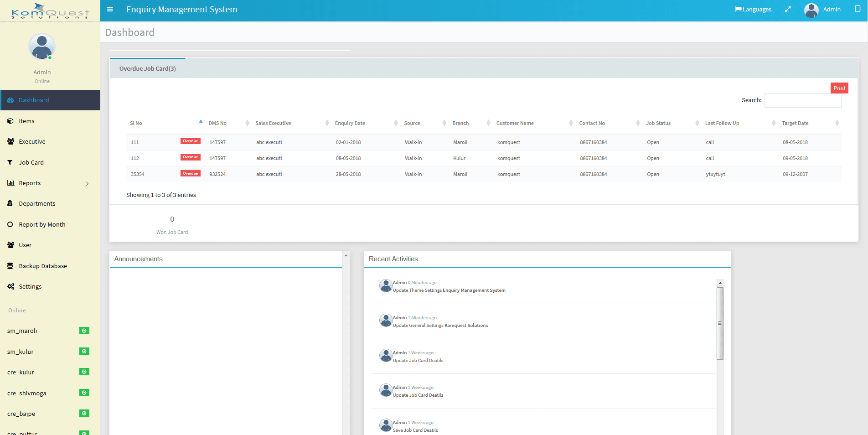The height and width of the screenshot is (435, 868).
Task: Expand the Reports submenu chevron
Action: click(87, 184)
